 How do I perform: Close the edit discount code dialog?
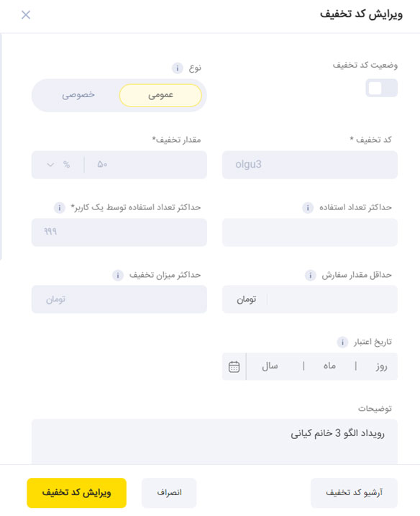(26, 14)
